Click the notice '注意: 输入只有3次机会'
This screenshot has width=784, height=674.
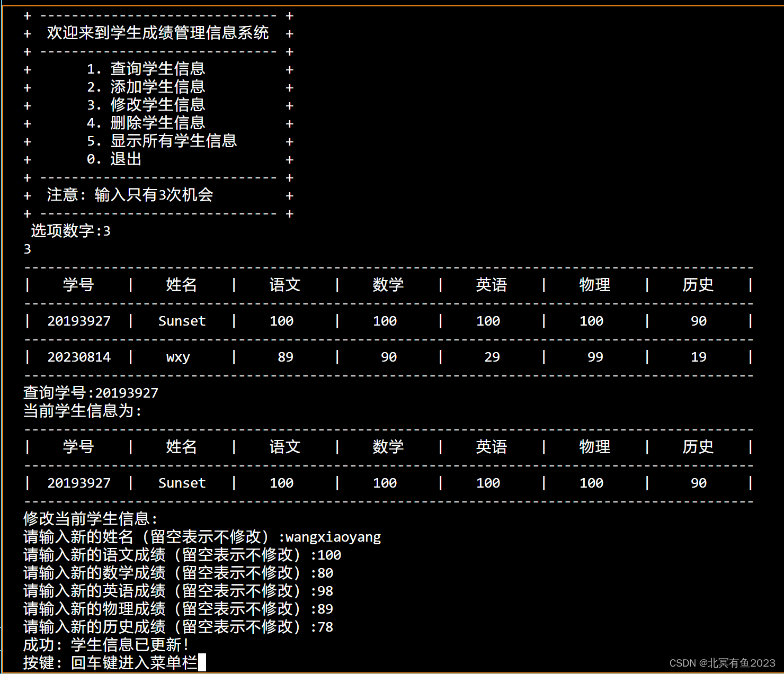[130, 195]
